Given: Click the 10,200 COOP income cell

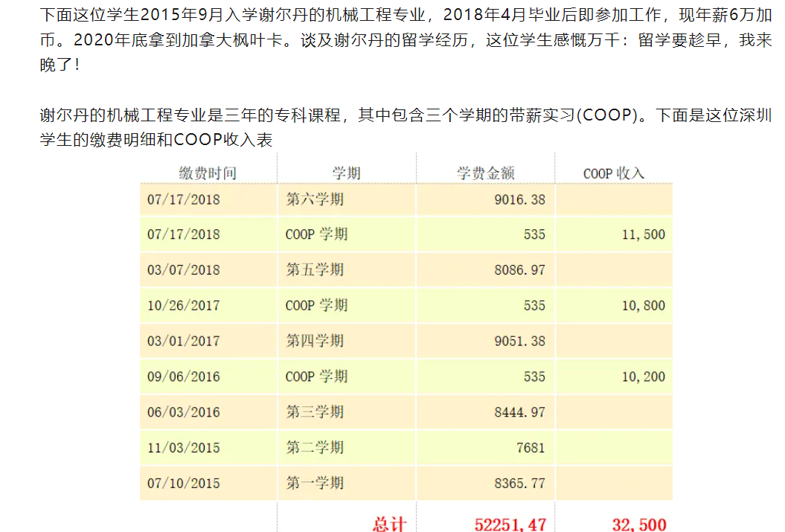Looking at the screenshot, I should point(643,377).
